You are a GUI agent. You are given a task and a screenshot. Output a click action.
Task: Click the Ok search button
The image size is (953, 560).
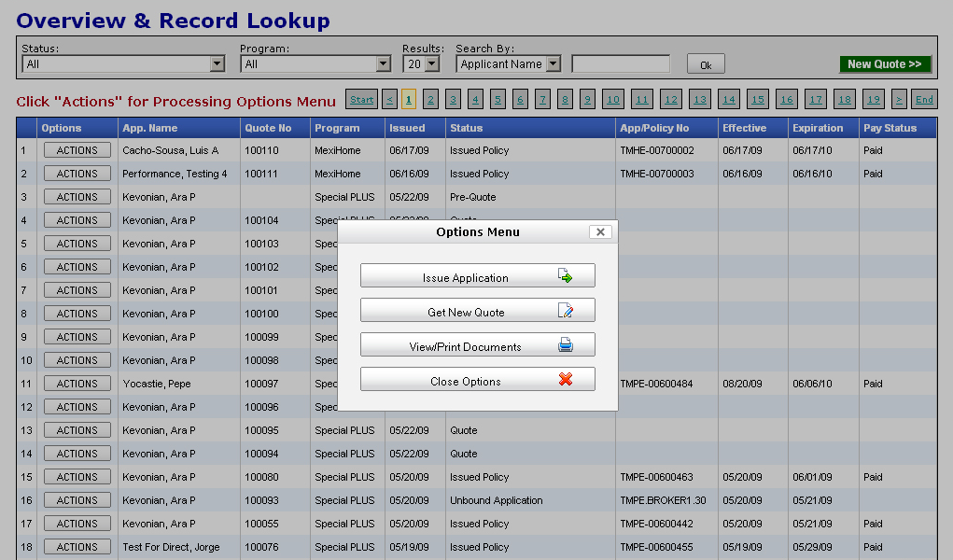(x=706, y=64)
